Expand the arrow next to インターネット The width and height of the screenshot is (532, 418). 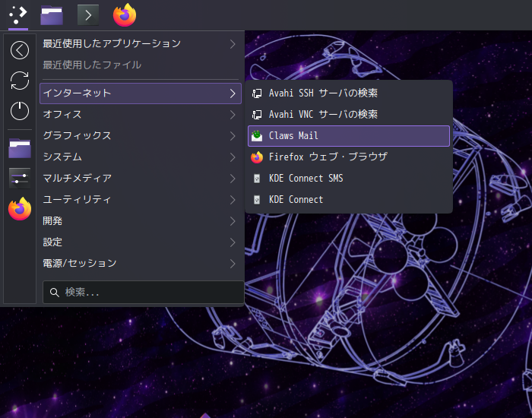pyautogui.click(x=233, y=93)
